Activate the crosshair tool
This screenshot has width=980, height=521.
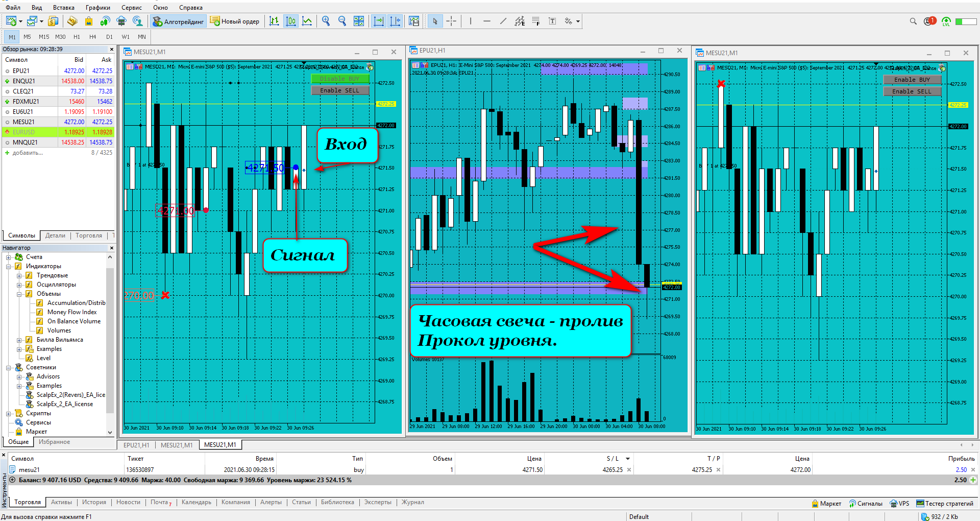[x=451, y=21]
